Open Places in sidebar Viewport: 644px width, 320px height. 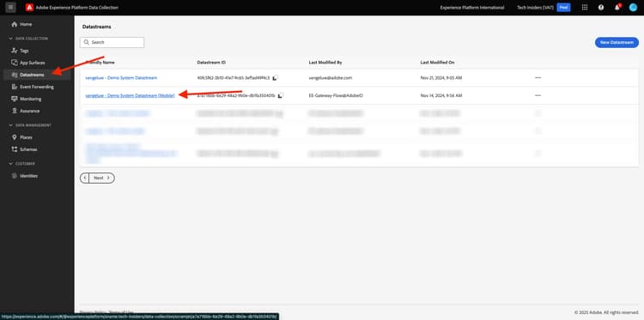pyautogui.click(x=26, y=137)
